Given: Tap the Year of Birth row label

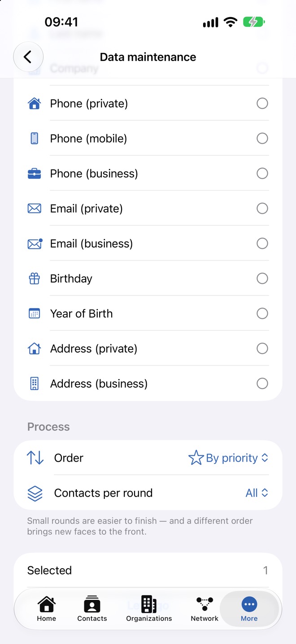Looking at the screenshot, I should (x=81, y=313).
